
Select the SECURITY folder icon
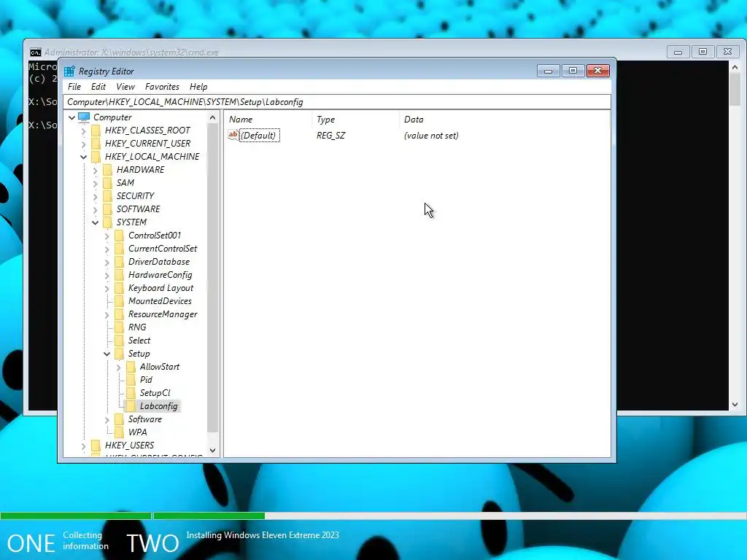pyautogui.click(x=108, y=196)
